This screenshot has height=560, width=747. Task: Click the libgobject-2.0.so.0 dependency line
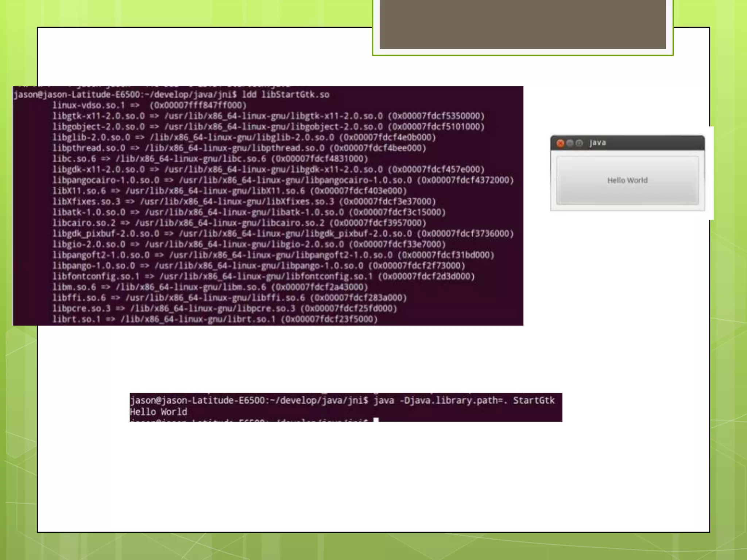(x=268, y=127)
